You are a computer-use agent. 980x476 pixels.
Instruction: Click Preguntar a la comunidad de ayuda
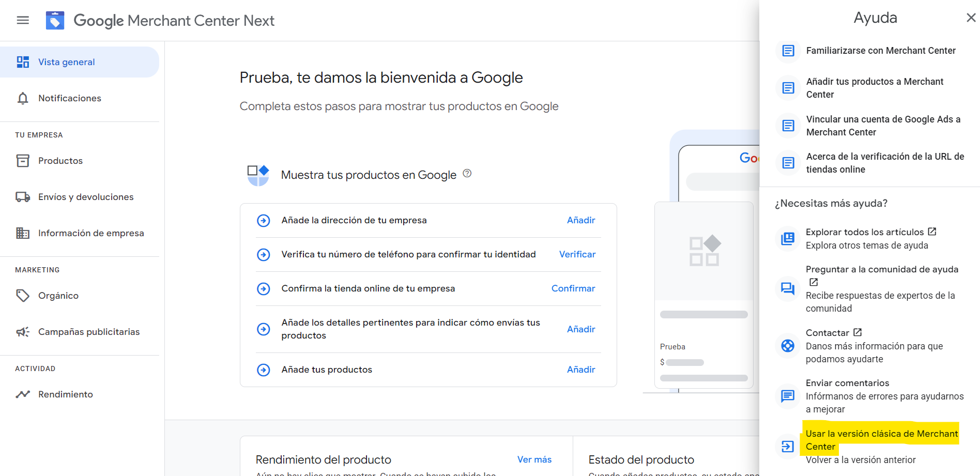click(x=882, y=275)
